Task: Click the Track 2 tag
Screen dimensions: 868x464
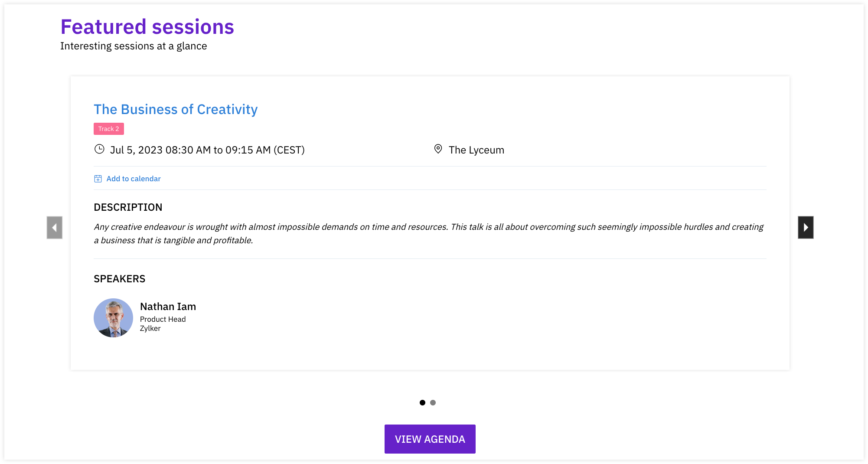Action: [108, 129]
